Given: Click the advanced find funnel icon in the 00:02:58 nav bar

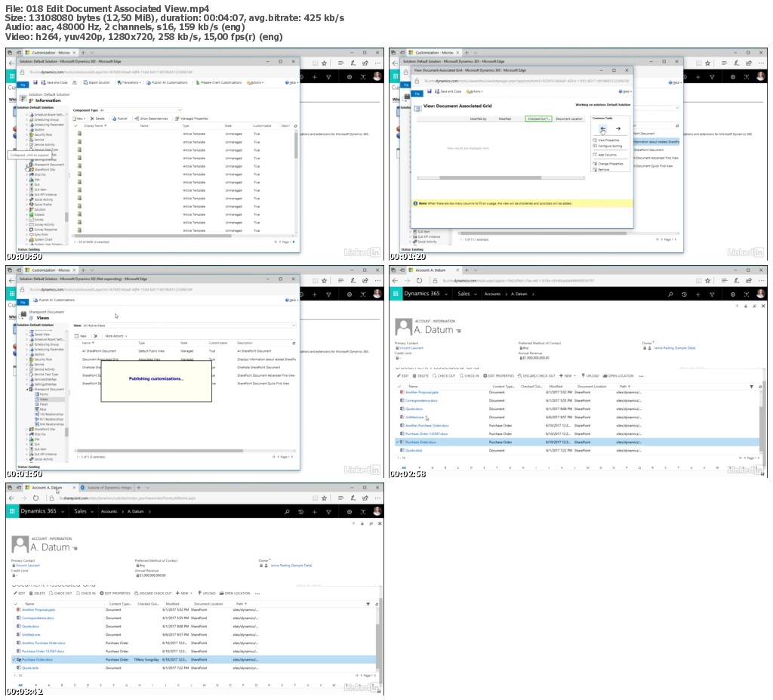Looking at the screenshot, I should pyautogui.click(x=712, y=294).
